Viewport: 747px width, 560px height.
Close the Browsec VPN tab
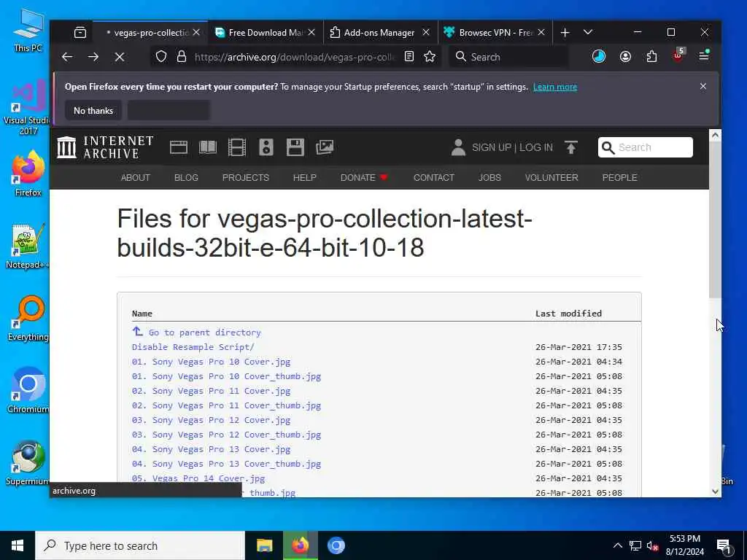click(541, 32)
